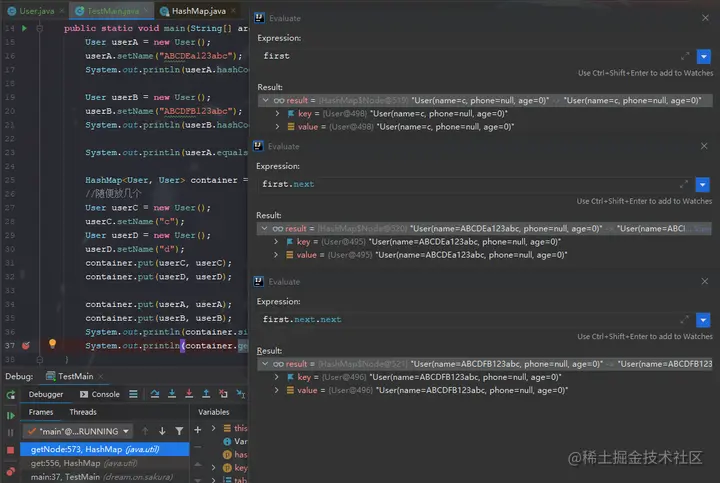Show execution point threads layout icon
The width and height of the screenshot is (720, 483).
point(133,394)
